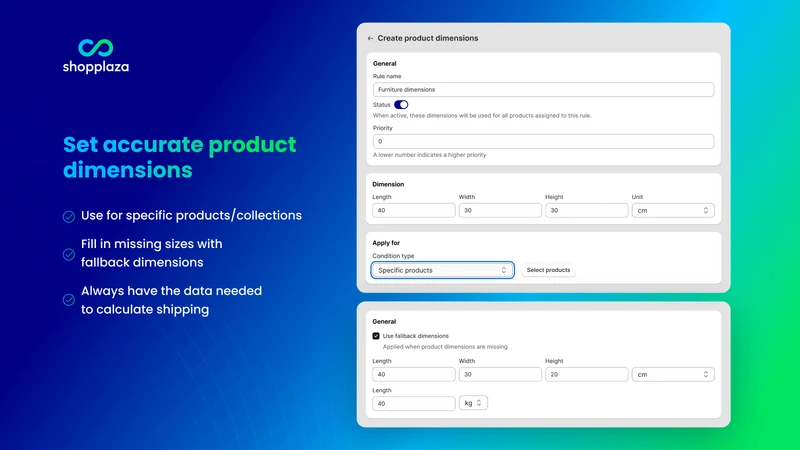Image resolution: width=800 pixels, height=450 pixels.
Task: Click the checkmark beside Fill in missing sizes
Action: click(x=69, y=255)
